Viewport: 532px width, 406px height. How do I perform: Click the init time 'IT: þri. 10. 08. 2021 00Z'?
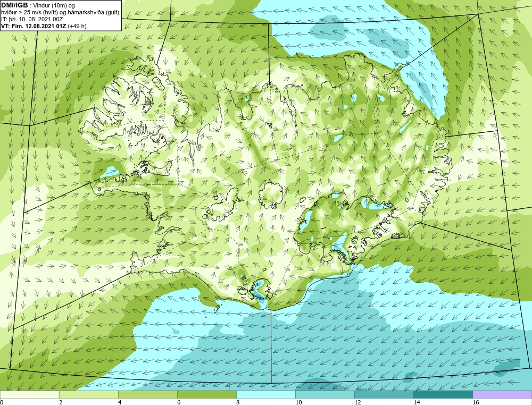pyautogui.click(x=33, y=19)
